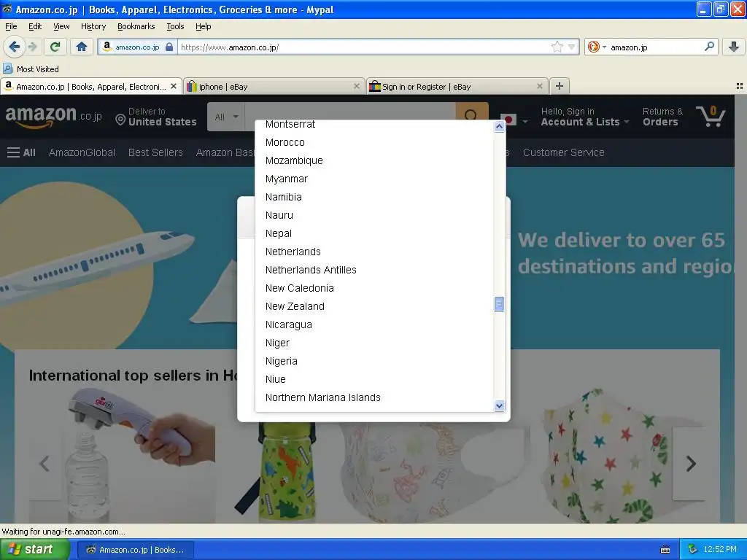
Task: Click the browser address URL field
Action: 365,47
